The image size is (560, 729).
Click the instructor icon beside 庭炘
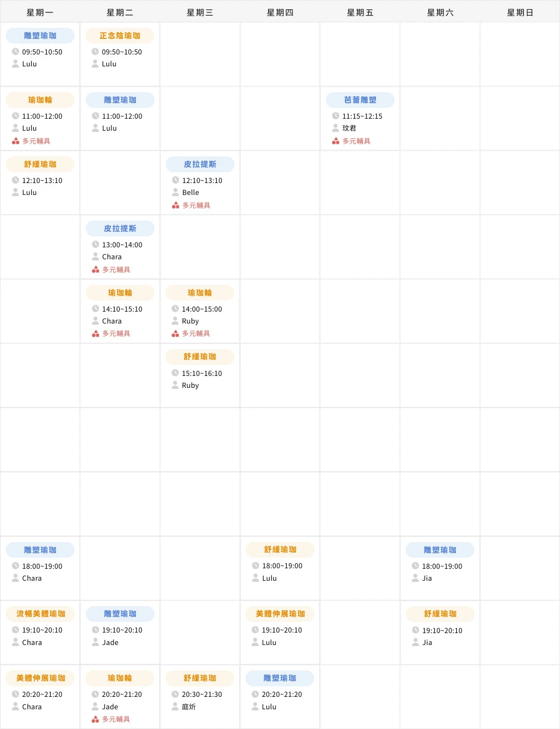(x=175, y=707)
